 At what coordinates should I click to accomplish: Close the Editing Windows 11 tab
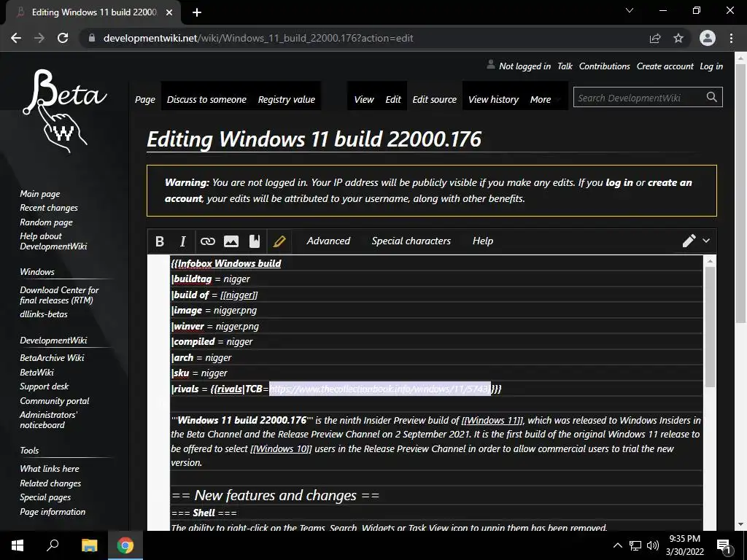tap(169, 12)
